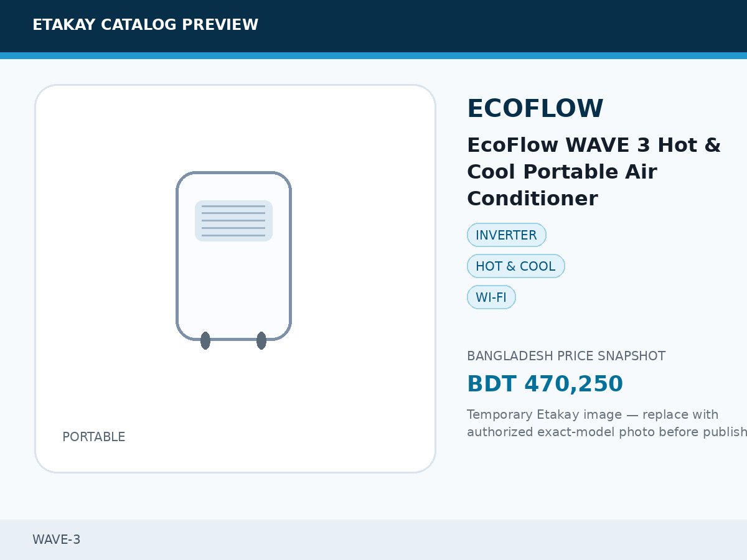Viewport: 747px width, 560px height.
Task: Click the light blue header accent strip
Action: pos(374,55)
